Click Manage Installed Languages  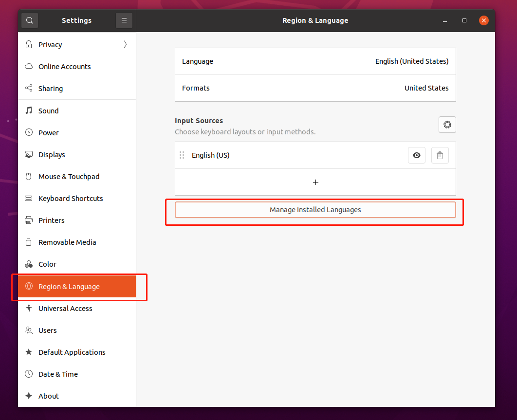point(315,209)
